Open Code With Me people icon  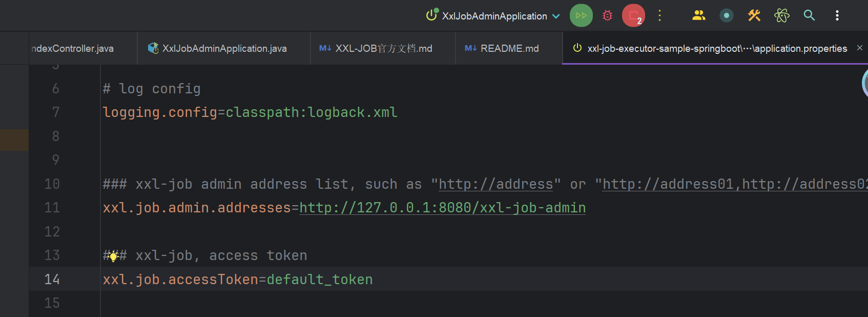pyautogui.click(x=699, y=15)
